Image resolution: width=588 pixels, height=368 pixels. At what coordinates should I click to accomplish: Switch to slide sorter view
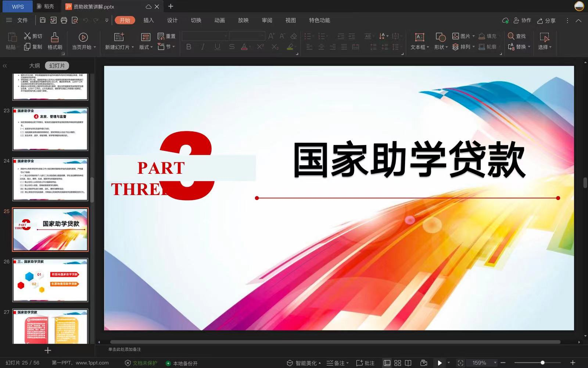[398, 363]
